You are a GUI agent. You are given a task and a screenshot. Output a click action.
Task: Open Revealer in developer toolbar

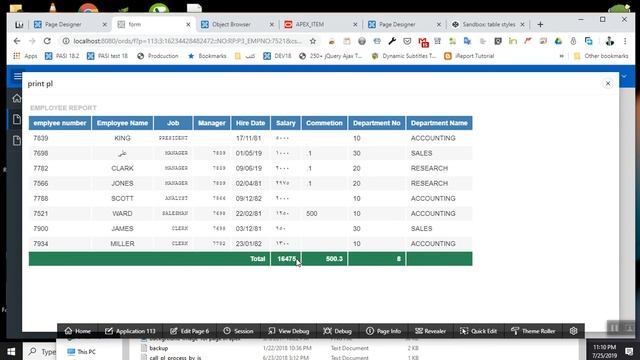click(431, 331)
